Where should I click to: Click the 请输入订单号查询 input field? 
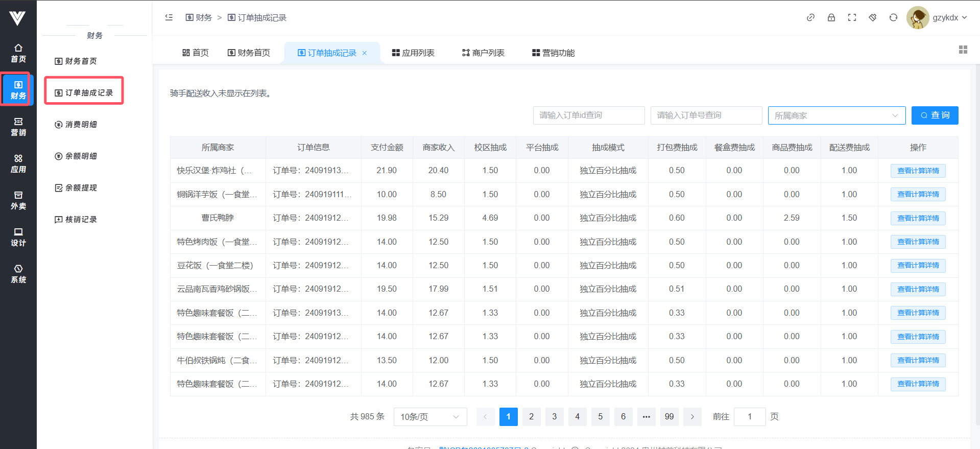point(706,115)
